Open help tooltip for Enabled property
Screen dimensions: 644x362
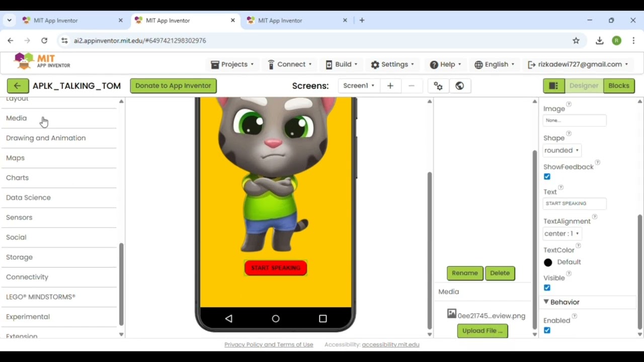(574, 316)
